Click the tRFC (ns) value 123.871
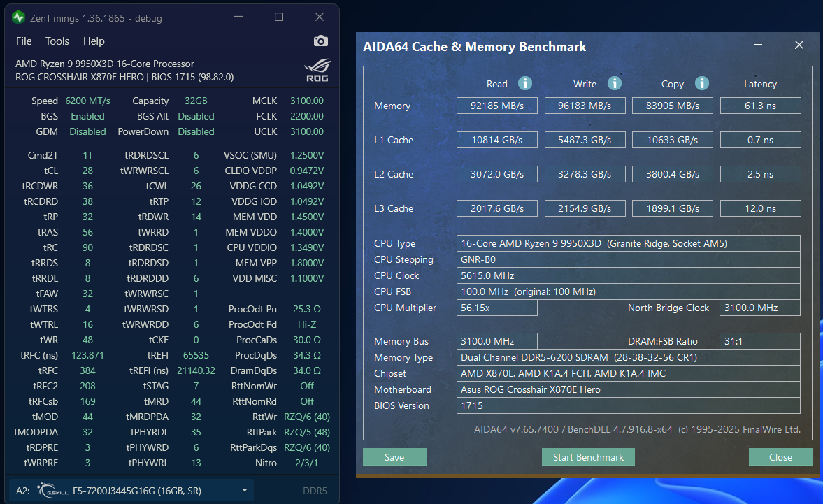Image resolution: width=823 pixels, height=504 pixels. point(87,355)
